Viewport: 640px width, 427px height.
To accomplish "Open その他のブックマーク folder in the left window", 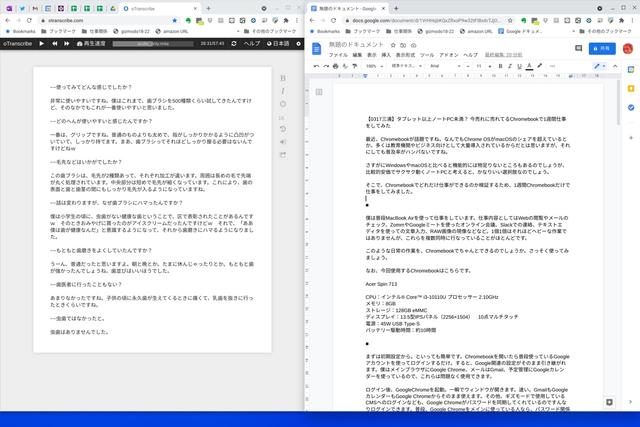I will pyautogui.click(x=270, y=31).
